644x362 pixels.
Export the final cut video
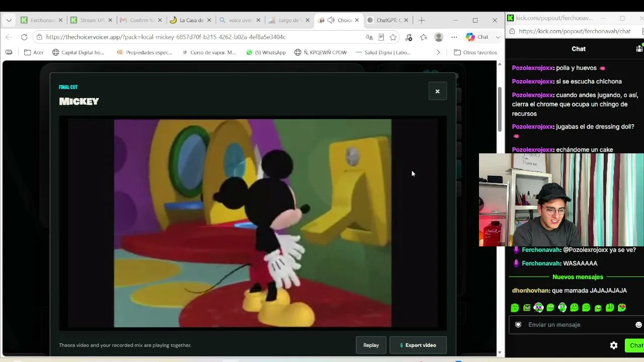click(x=418, y=345)
